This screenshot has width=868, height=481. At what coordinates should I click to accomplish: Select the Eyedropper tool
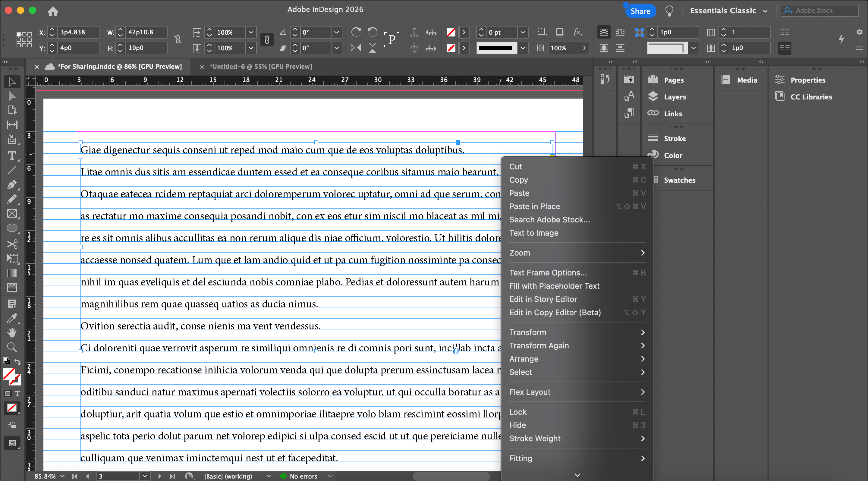tap(12, 318)
